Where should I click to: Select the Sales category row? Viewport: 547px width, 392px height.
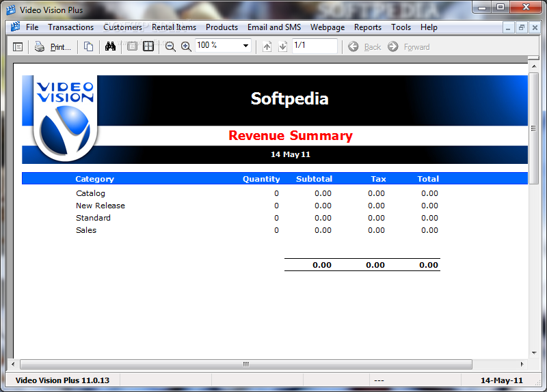[x=257, y=230]
